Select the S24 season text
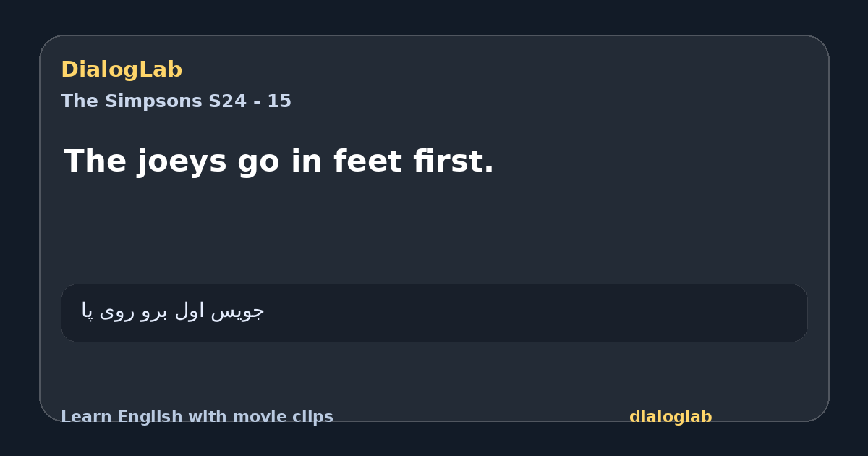The height and width of the screenshot is (456, 868). click(227, 101)
